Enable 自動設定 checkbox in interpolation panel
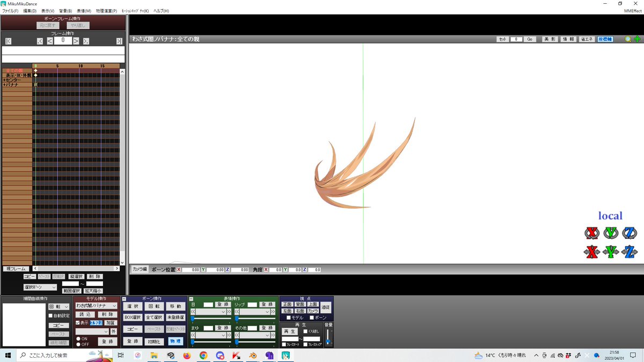The width and height of the screenshot is (644, 362). pyautogui.click(x=51, y=316)
